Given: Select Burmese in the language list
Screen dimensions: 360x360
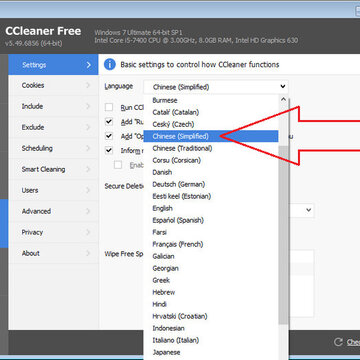Looking at the screenshot, I should pos(211,100).
